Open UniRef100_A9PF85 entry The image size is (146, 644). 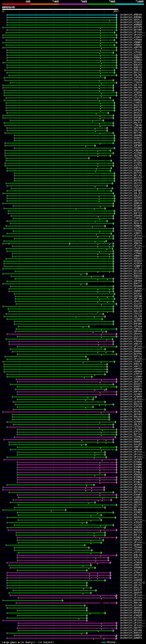coord(131,47)
